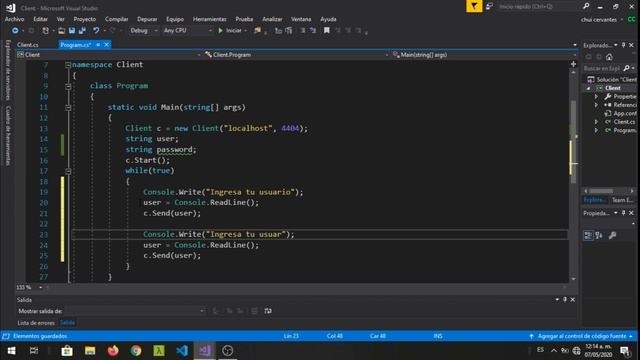Viewport: 640px width, 360px height.
Task: Open the Herramientas menu
Action: [x=209, y=19]
